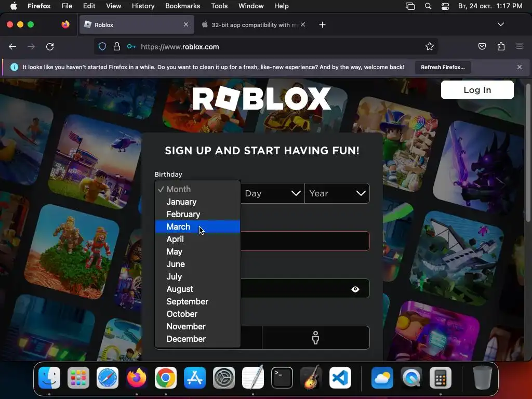Click the site padlock icon
Viewport: 532px width, 399px height.
(x=117, y=46)
